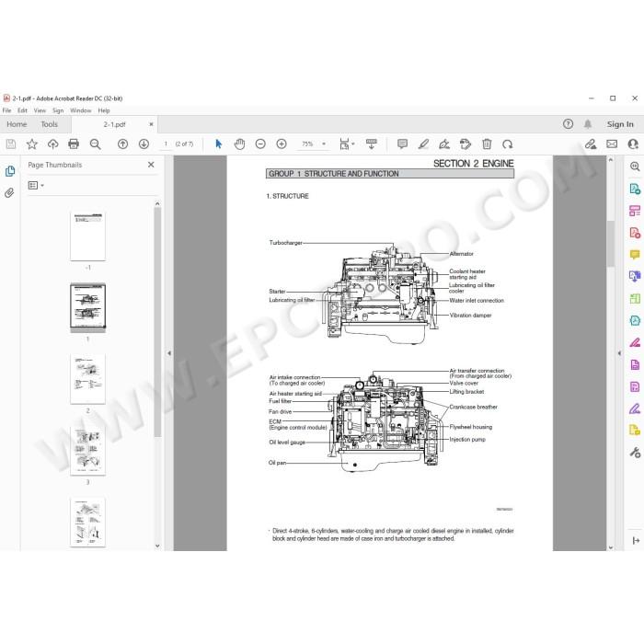Send file by email envelope icon
The width and height of the screenshot is (644, 644).
[612, 144]
